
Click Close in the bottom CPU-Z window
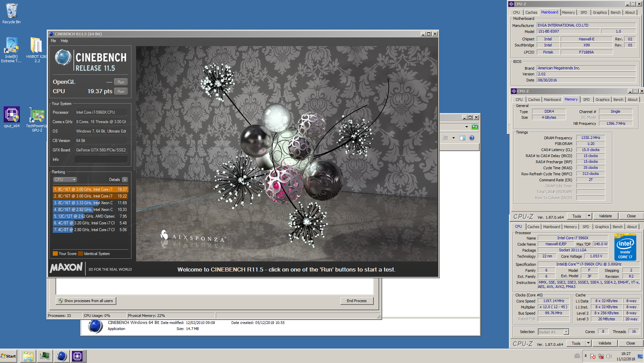click(631, 343)
